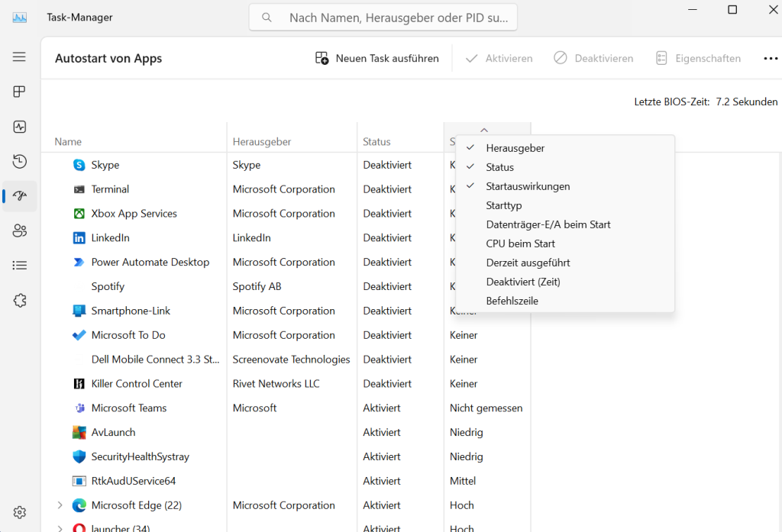Select the Startup apps sidebar icon
Screen dimensions: 782x532
pos(19,196)
